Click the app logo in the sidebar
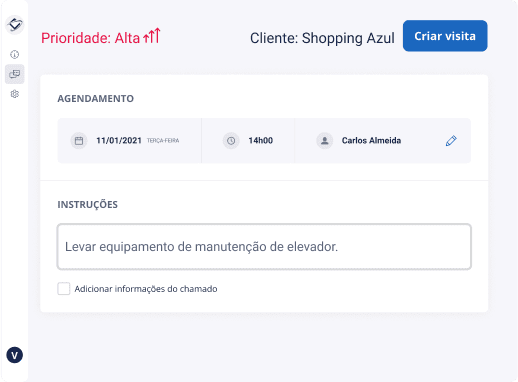This screenshot has width=518, height=382. (x=15, y=25)
